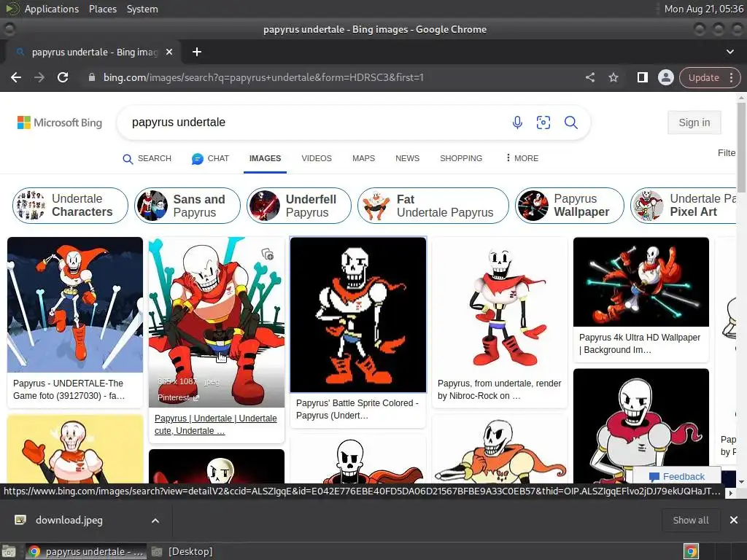The height and width of the screenshot is (560, 747).
Task: Select the Sans and Papyrus chip
Action: point(187,206)
